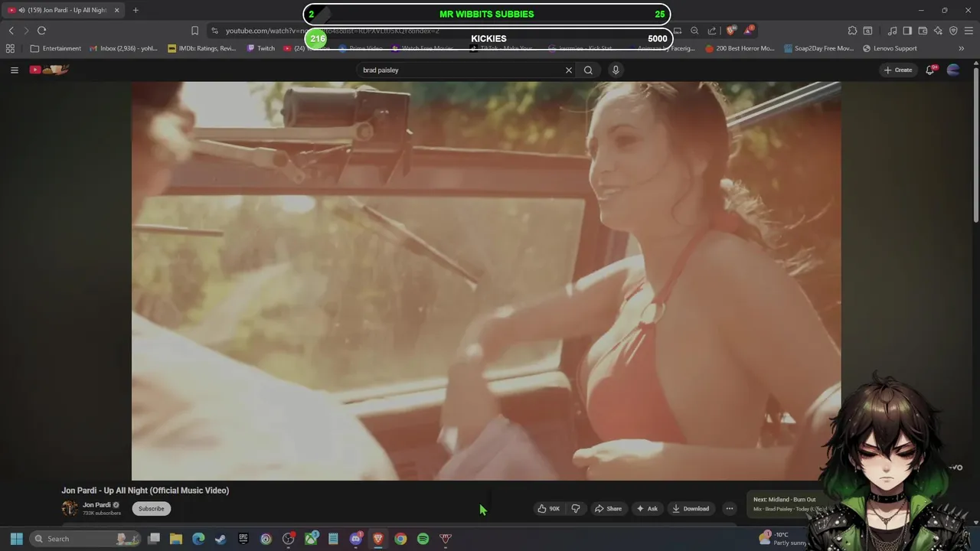Open the browser main hamburger menu

[969, 31]
